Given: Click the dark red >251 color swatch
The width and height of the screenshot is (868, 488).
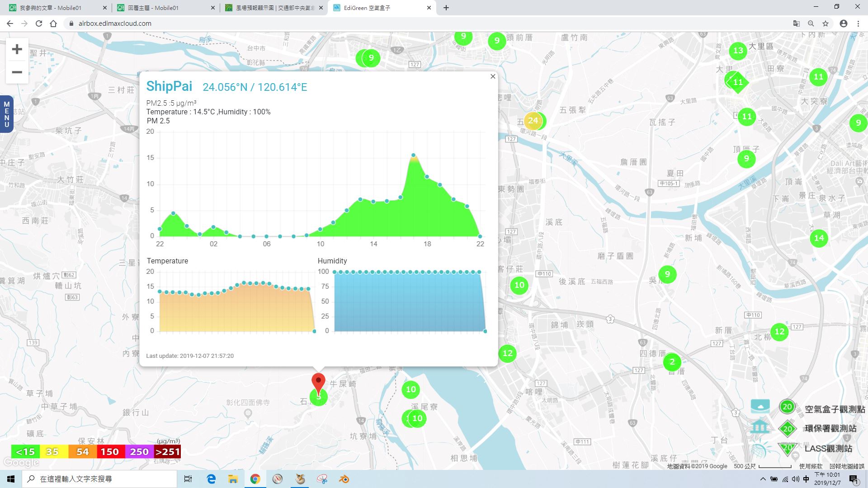Looking at the screenshot, I should click(x=167, y=451).
